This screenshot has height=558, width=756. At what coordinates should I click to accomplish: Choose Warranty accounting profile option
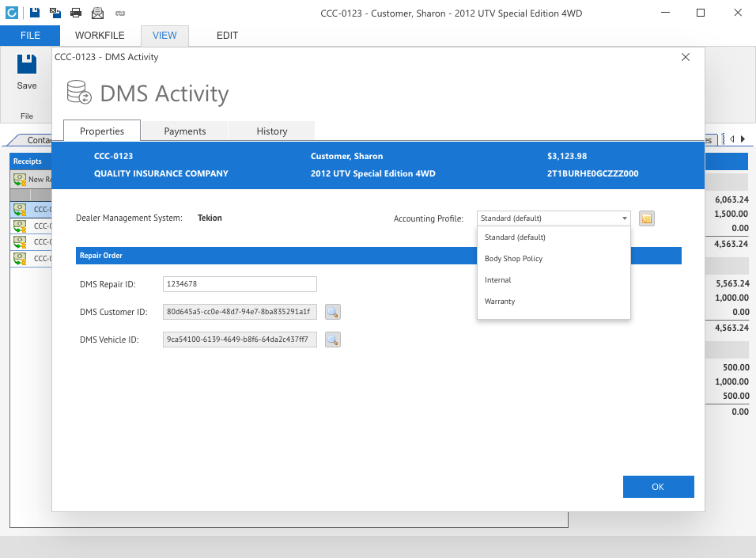coord(554,302)
